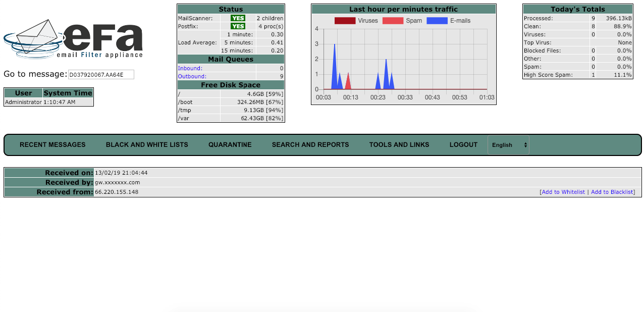Open the Recent Messages menu
Viewport: 644px width, 312px height.
pyautogui.click(x=52, y=145)
